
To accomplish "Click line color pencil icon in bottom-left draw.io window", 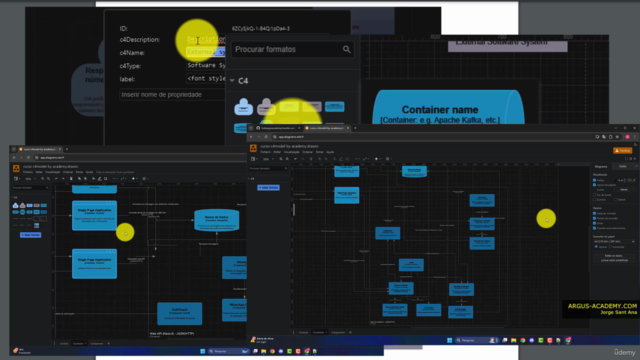I will [99, 179].
